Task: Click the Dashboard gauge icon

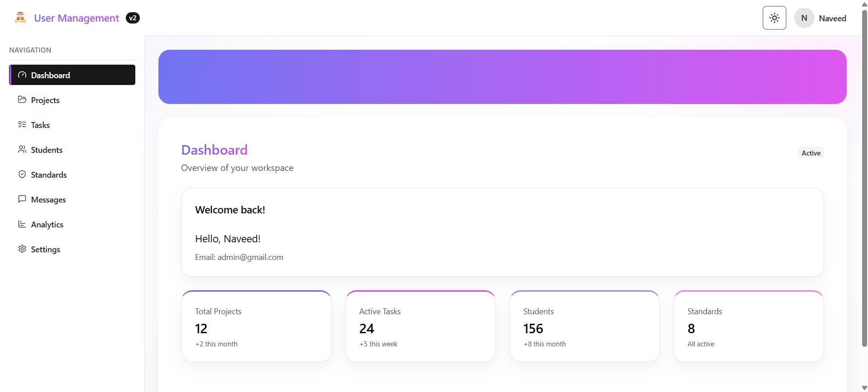Action: click(x=22, y=75)
